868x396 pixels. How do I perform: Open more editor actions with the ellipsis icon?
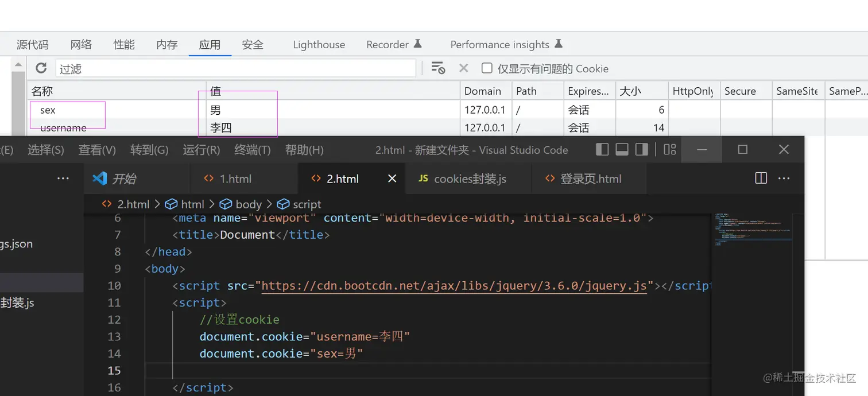[784, 178]
